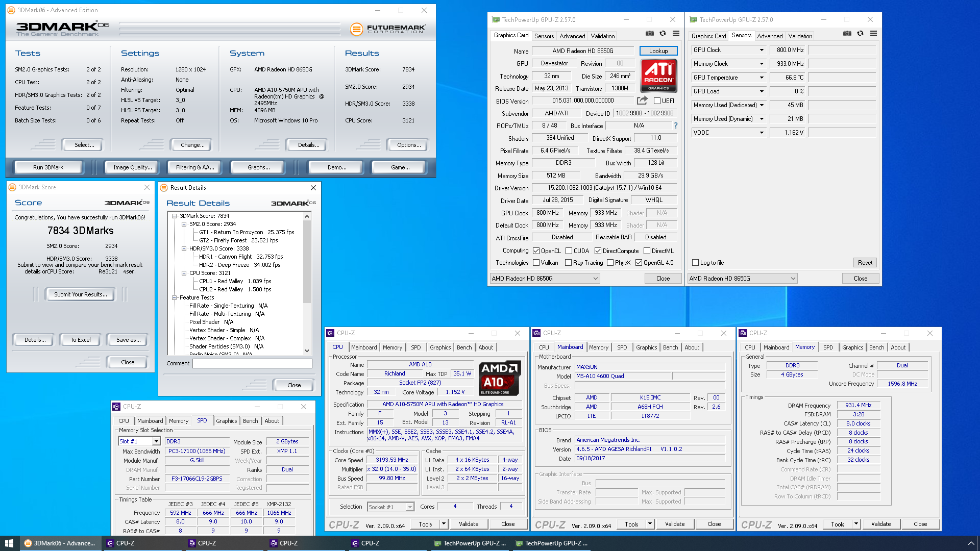The height and width of the screenshot is (551, 980).
Task: Open the Socket #1 selection dropdown
Action: (390, 507)
